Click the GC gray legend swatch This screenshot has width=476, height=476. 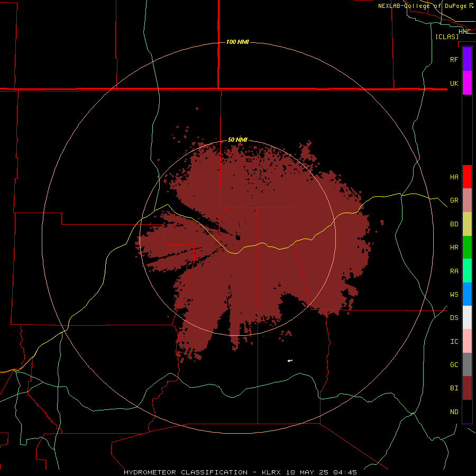(467, 364)
